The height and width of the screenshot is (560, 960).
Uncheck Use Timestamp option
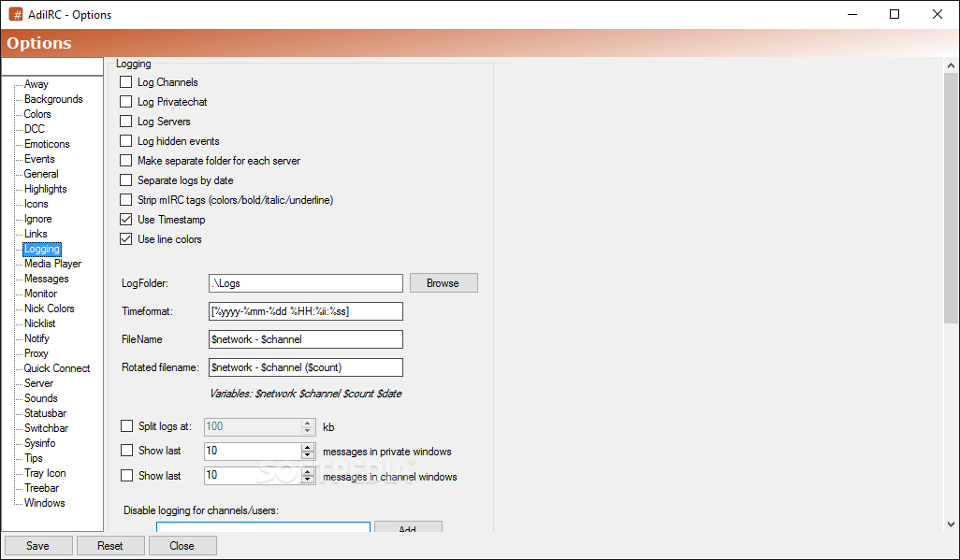tap(126, 219)
